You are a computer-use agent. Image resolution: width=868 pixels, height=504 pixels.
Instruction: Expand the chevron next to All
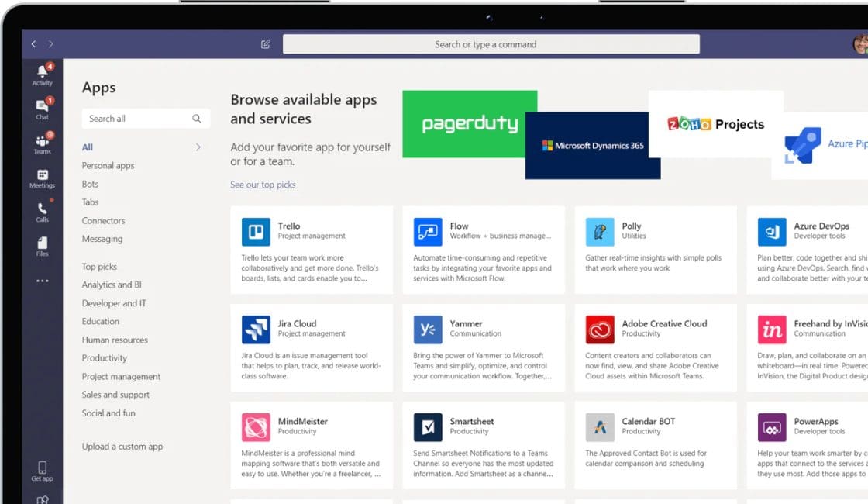[198, 147]
